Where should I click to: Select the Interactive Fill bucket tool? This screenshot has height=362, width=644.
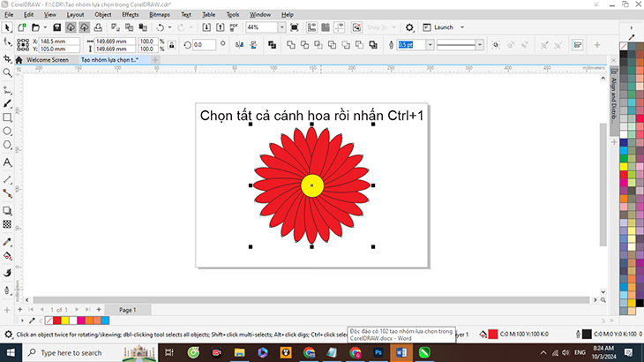point(7,256)
